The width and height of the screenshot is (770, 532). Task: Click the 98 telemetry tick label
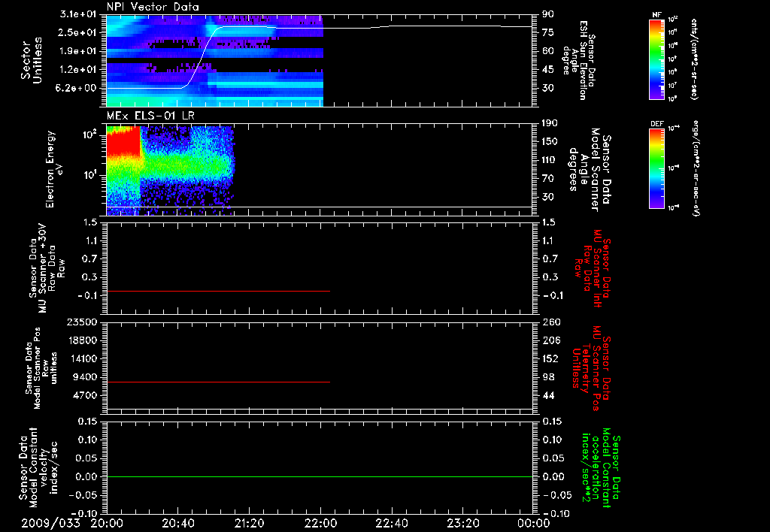click(x=548, y=377)
